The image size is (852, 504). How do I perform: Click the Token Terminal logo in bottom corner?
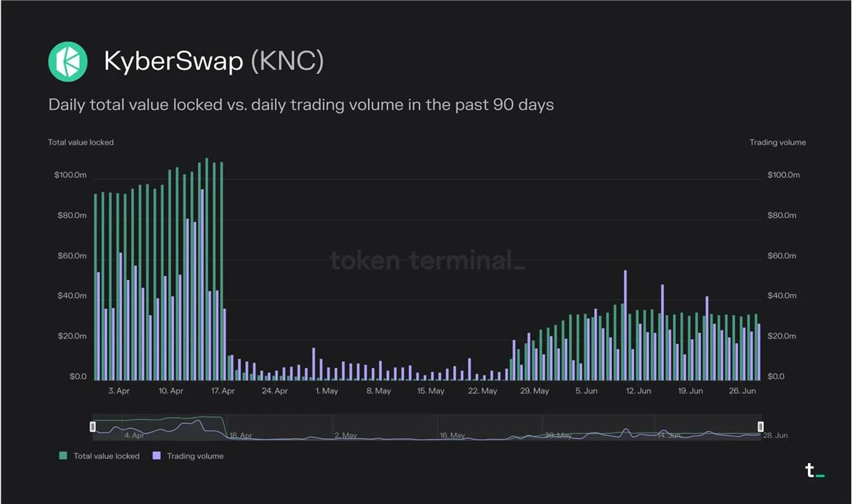814,470
